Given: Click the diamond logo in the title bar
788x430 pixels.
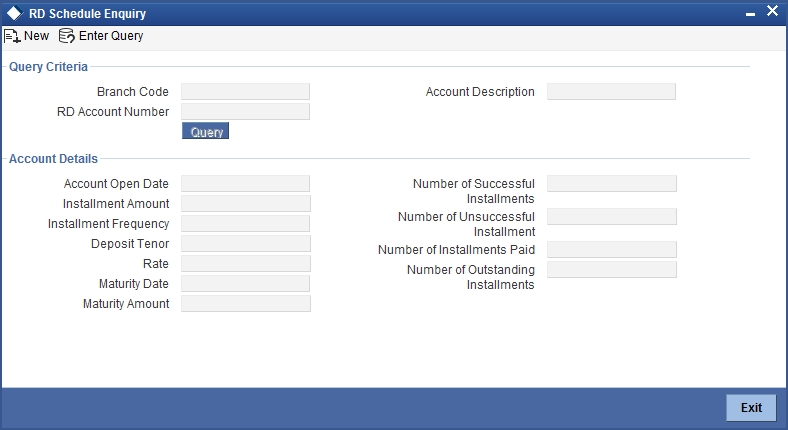Looking at the screenshot, I should (15, 13).
